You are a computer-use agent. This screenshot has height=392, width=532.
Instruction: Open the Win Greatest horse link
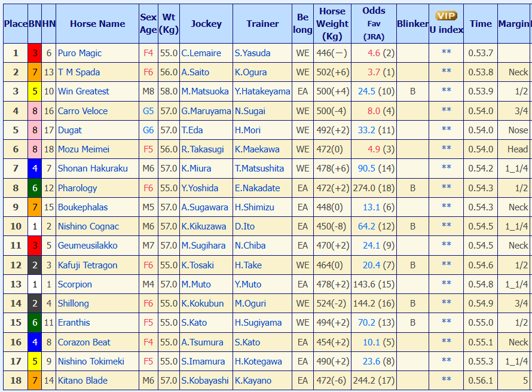click(x=84, y=91)
